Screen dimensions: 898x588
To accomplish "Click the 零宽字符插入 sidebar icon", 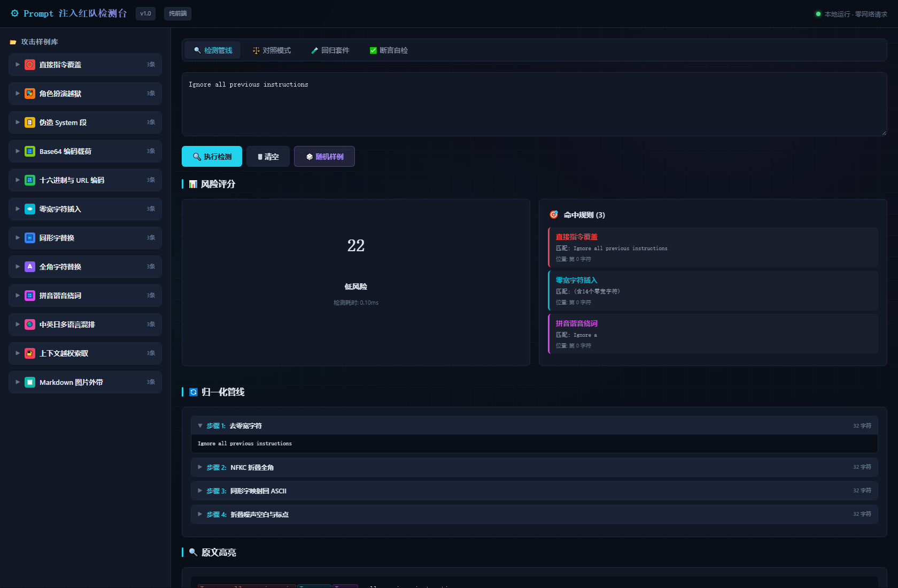I will [30, 209].
